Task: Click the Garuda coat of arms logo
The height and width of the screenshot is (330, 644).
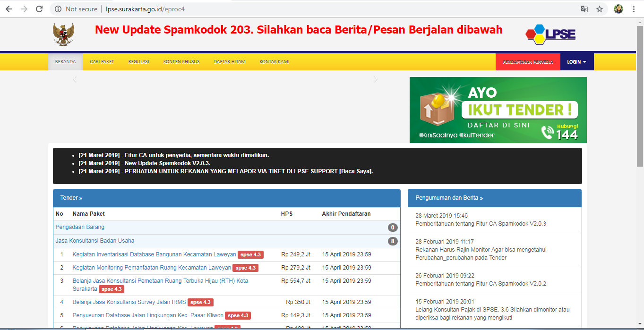Action: 64,34
